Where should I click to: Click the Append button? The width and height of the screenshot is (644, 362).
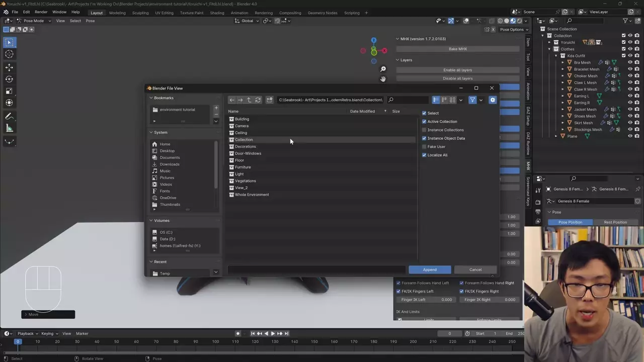pos(430,269)
